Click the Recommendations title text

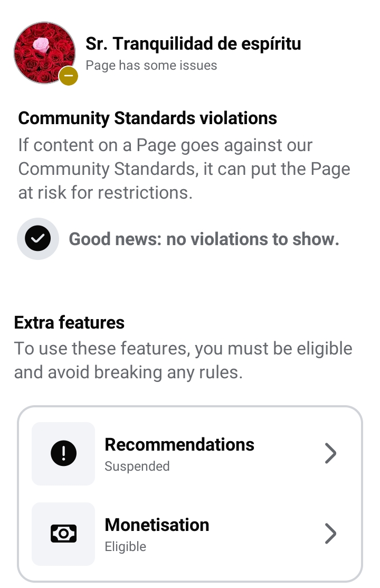tap(179, 444)
